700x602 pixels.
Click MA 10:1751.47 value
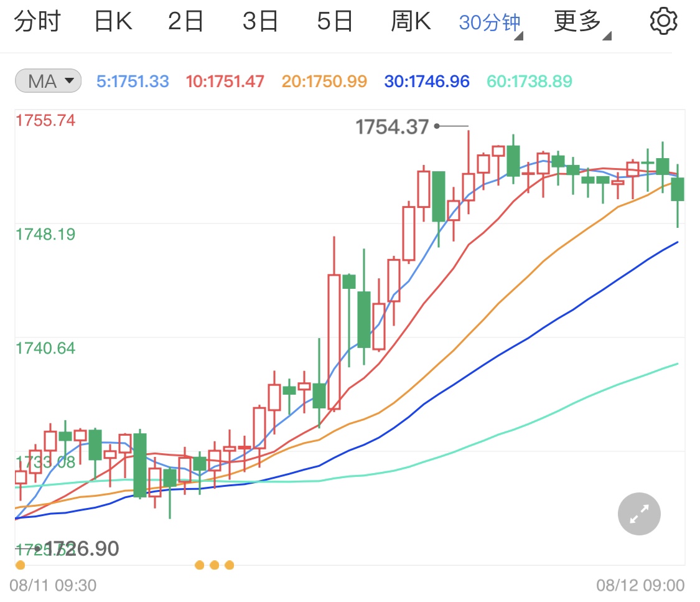pyautogui.click(x=225, y=82)
